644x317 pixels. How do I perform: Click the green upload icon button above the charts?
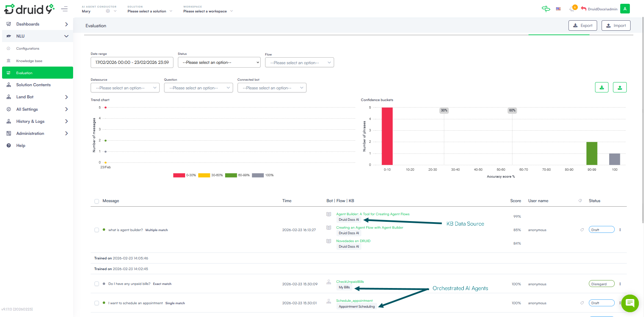coord(620,88)
